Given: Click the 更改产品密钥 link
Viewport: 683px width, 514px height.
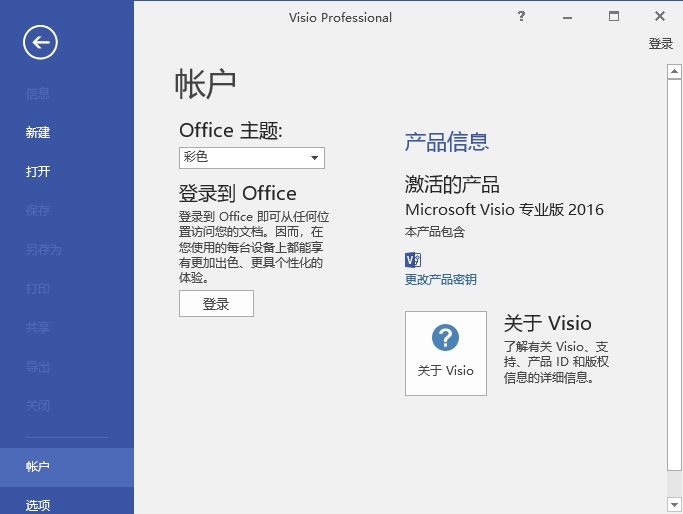Looking at the screenshot, I should click(440, 279).
